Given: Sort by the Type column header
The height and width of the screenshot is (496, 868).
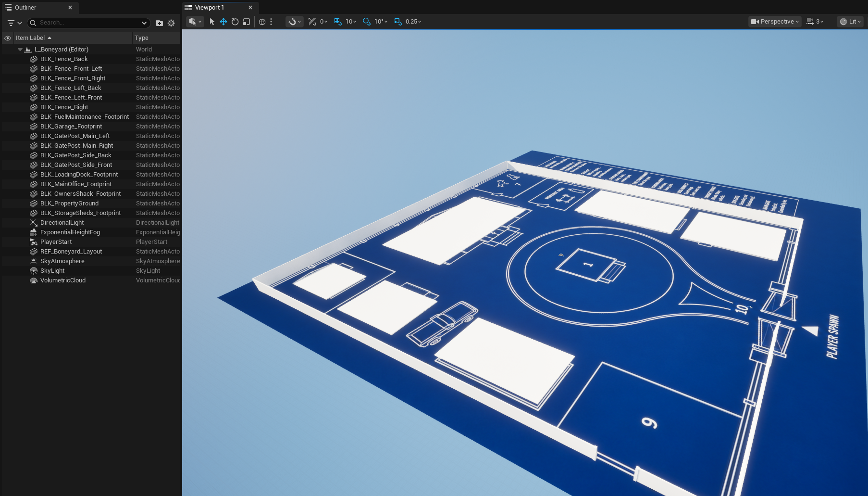Looking at the screenshot, I should pos(156,38).
